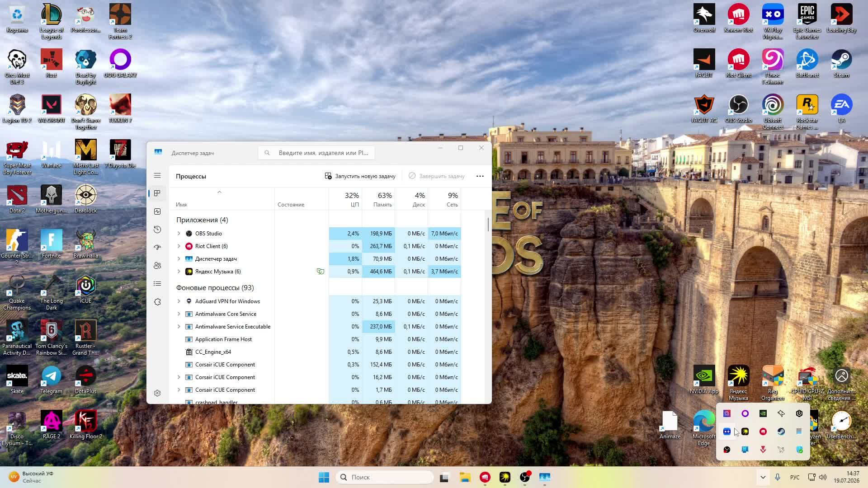868x488 pixels.
Task: Click the 464,6 МБ memory cell
Action: pos(378,272)
